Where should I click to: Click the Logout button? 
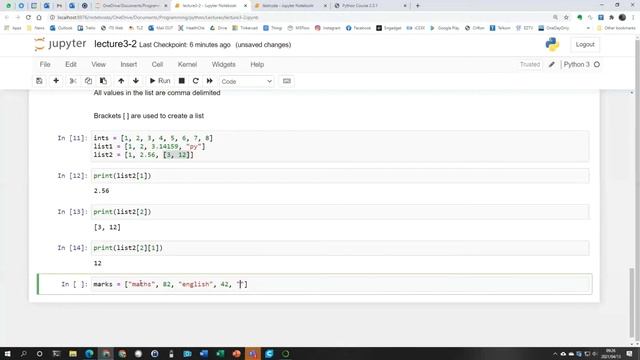pyautogui.click(x=585, y=44)
